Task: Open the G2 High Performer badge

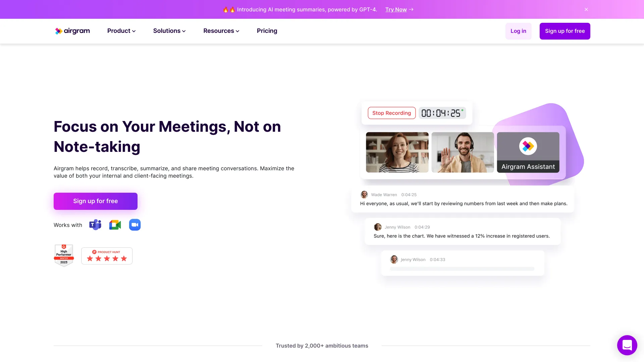Action: [64, 255]
